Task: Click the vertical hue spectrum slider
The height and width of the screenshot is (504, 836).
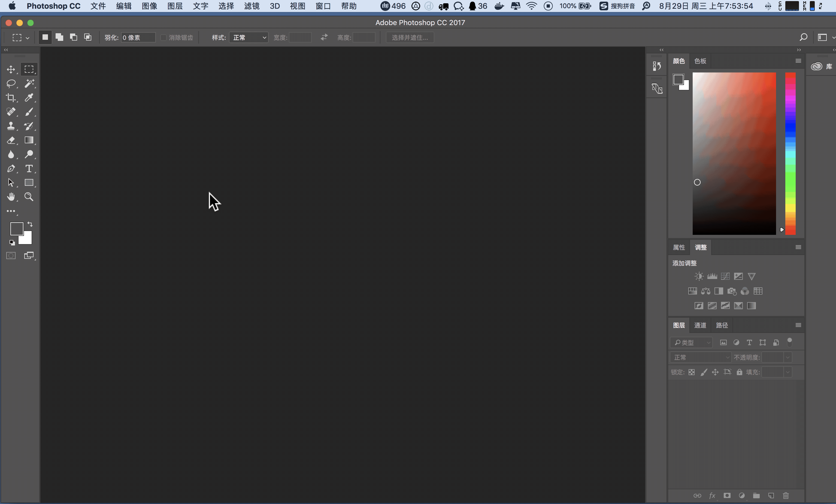Action: [x=790, y=153]
